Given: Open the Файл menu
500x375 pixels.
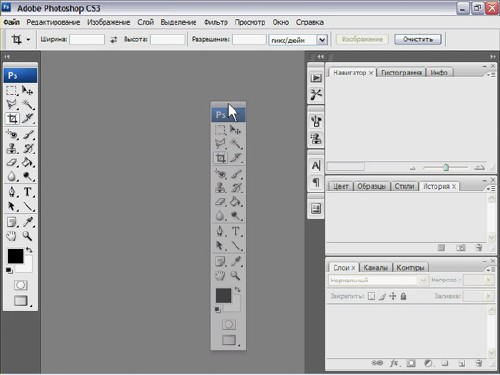Looking at the screenshot, I should click(12, 22).
